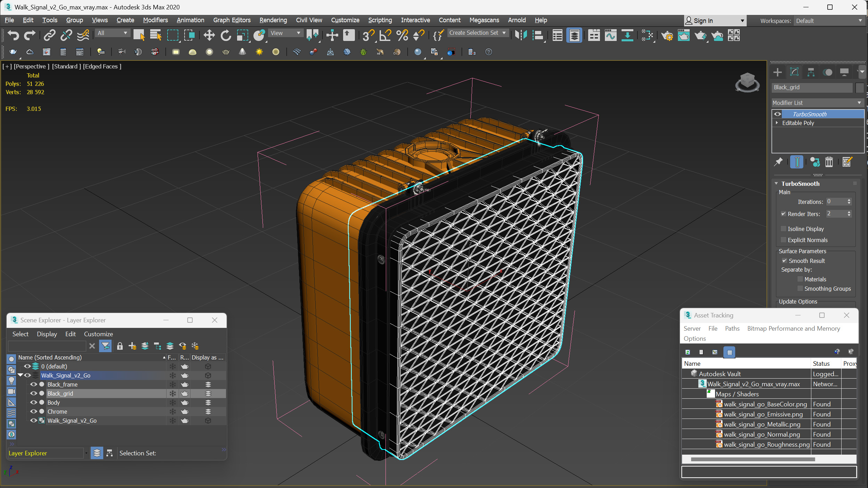Remove modifier with the trash icon
Image resolution: width=868 pixels, height=488 pixels.
pos(829,162)
